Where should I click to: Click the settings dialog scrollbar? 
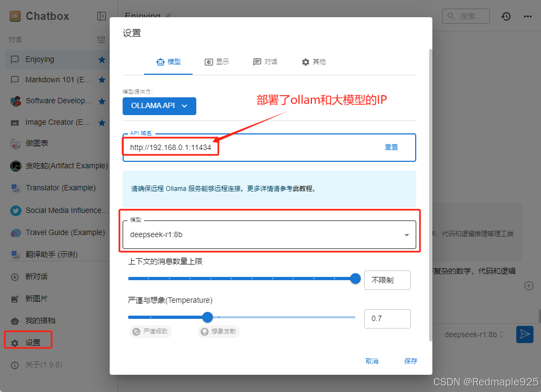430,195
